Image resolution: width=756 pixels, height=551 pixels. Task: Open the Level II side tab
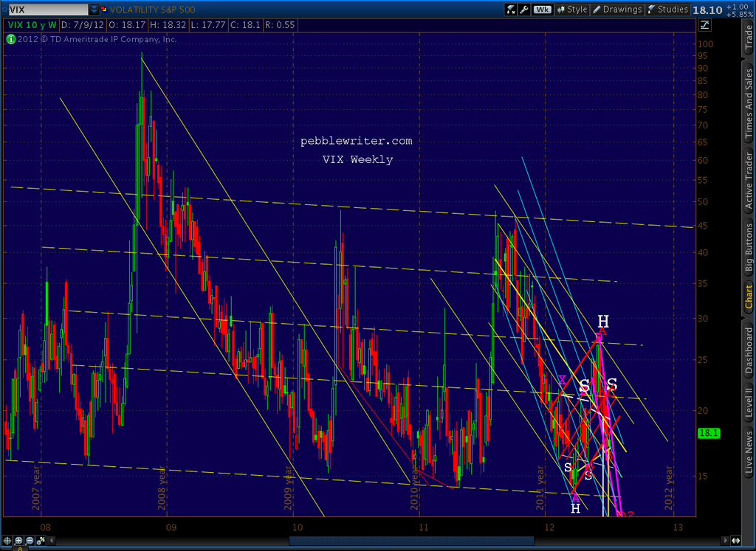749,403
